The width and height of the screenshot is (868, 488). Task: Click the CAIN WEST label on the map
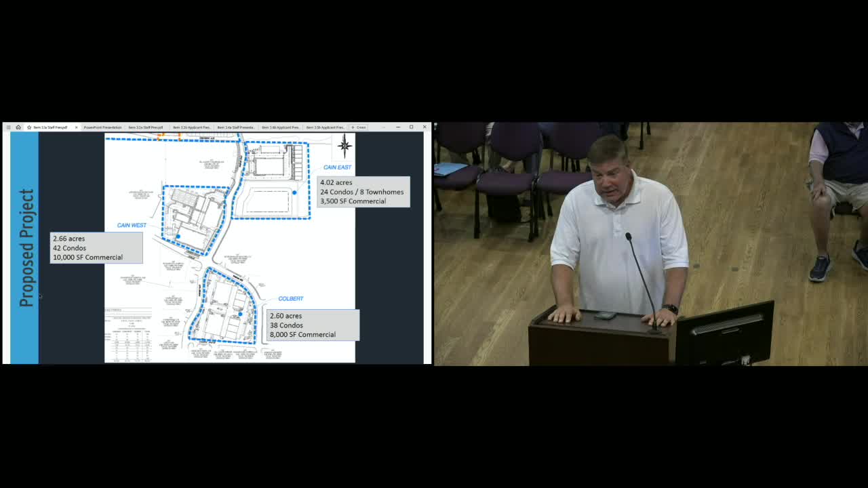click(x=132, y=225)
